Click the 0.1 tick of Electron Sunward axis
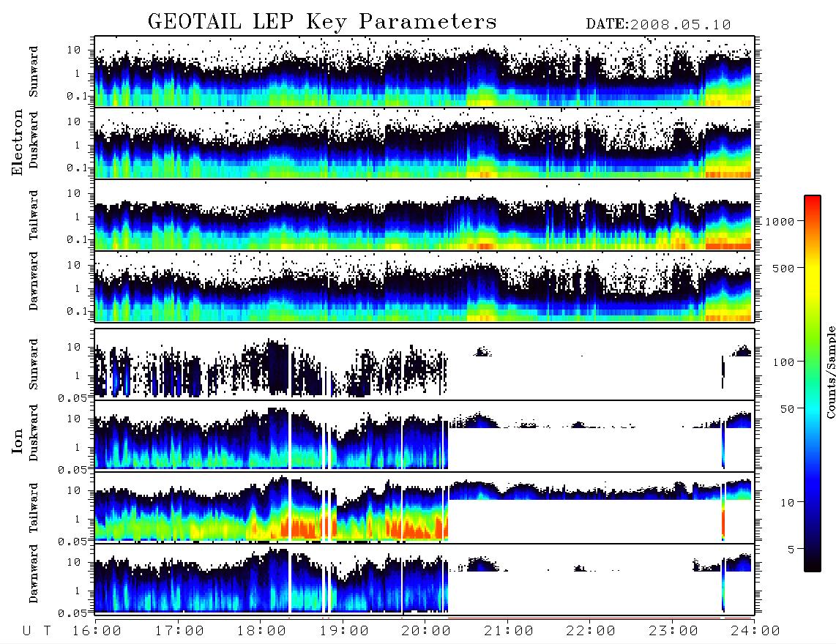 point(78,96)
